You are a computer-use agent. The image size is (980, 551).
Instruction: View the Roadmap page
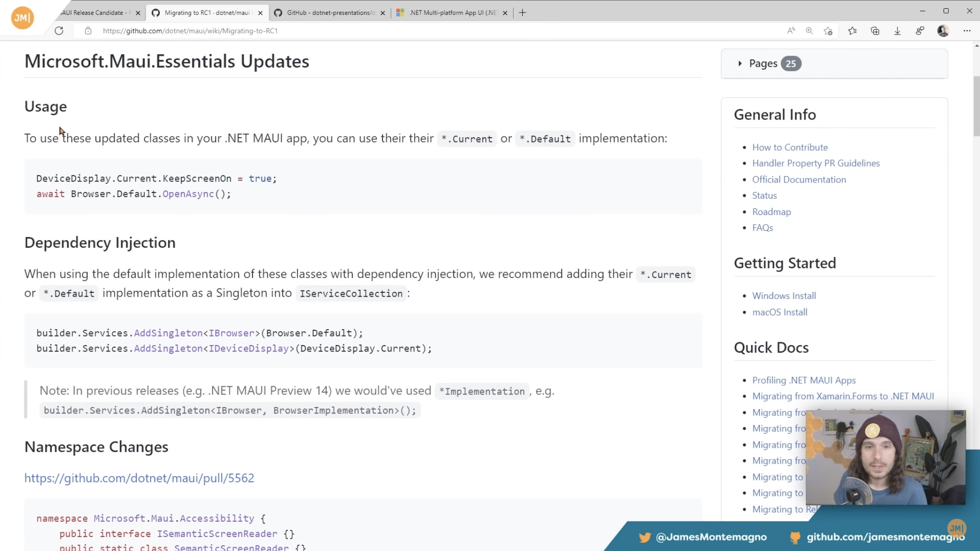771,212
